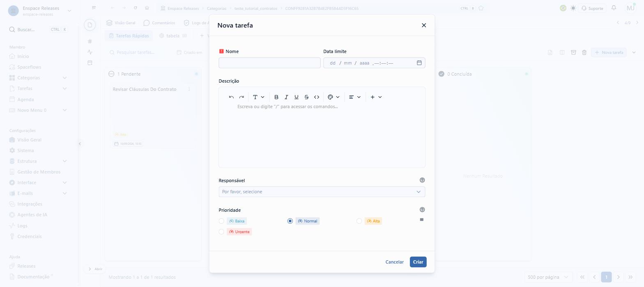Toggle column layout icon in task toolbar
Screen dimensions: 644x287
point(562,52)
